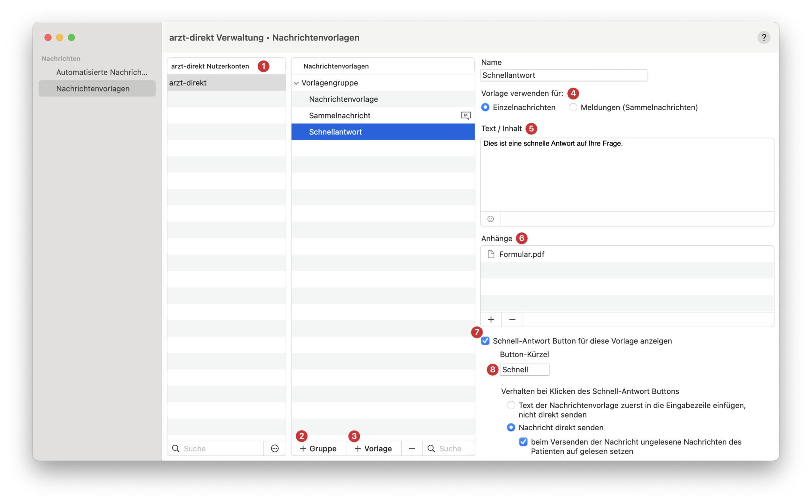Uncheck marking unread patient messages as read
This screenshot has width=812, height=504.
click(523, 441)
